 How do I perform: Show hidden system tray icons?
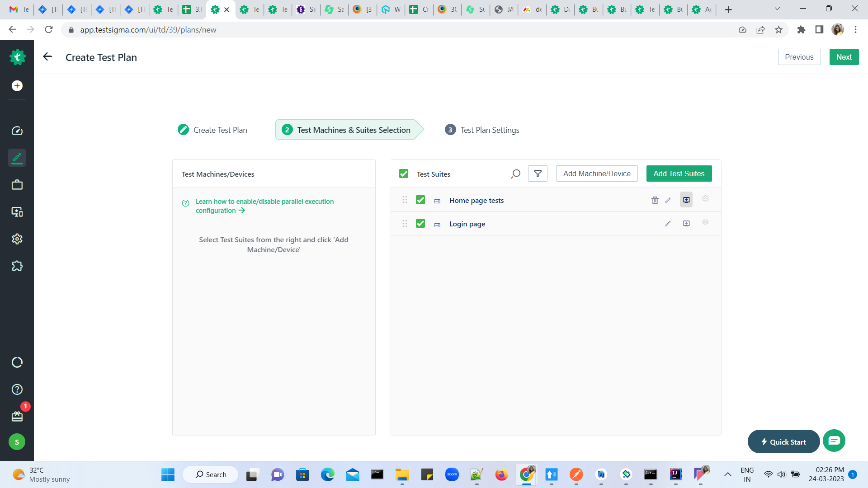point(727,474)
